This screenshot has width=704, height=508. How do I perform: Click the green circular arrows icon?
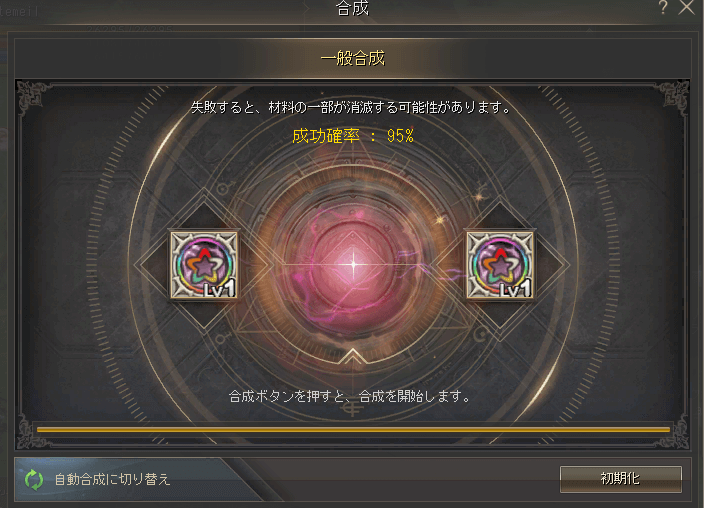[34, 479]
